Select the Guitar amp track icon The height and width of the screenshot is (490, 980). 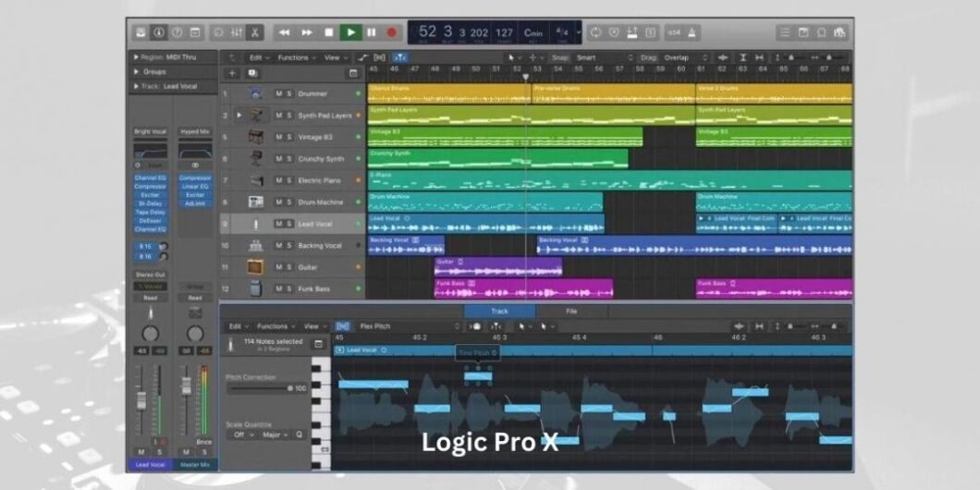pos(255,266)
